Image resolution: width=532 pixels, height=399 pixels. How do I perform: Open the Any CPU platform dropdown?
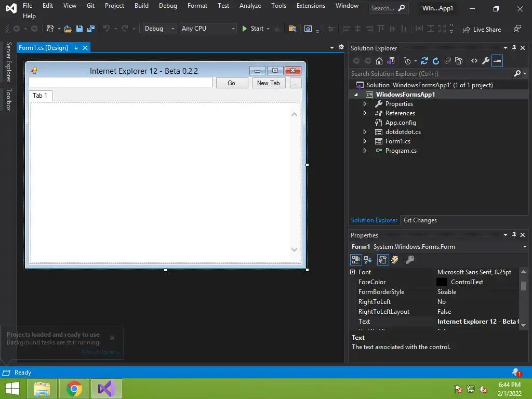click(233, 29)
